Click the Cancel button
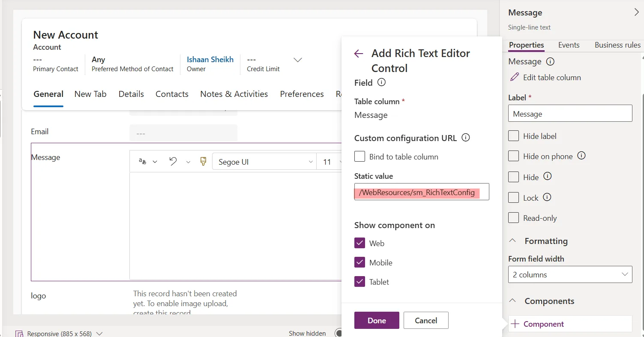This screenshot has width=644, height=337. point(426,320)
